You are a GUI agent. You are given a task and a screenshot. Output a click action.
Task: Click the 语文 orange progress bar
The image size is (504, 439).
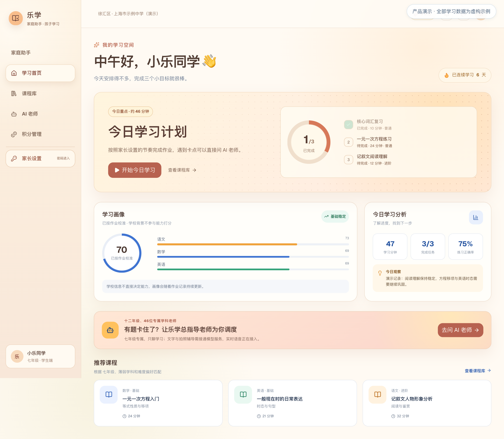click(x=253, y=244)
